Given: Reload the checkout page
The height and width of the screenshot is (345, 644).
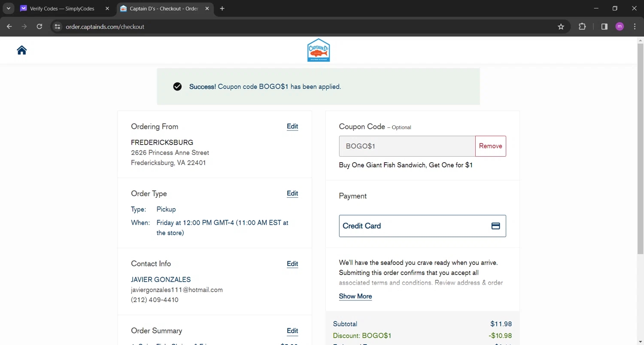Looking at the screenshot, I should tap(39, 27).
